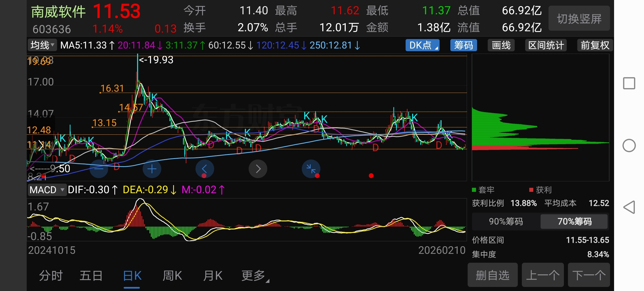
Task: Click the zoom in plus chart icon
Action: (x=152, y=169)
